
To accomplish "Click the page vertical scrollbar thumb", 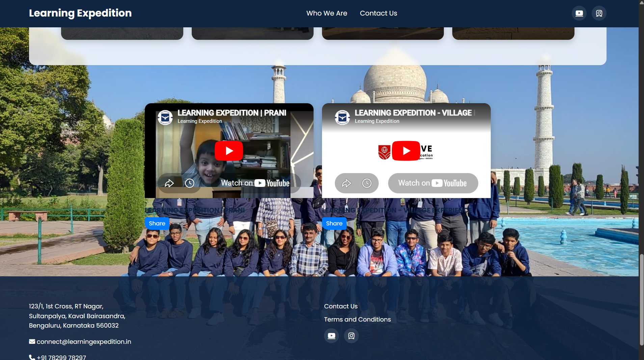I will point(641,300).
